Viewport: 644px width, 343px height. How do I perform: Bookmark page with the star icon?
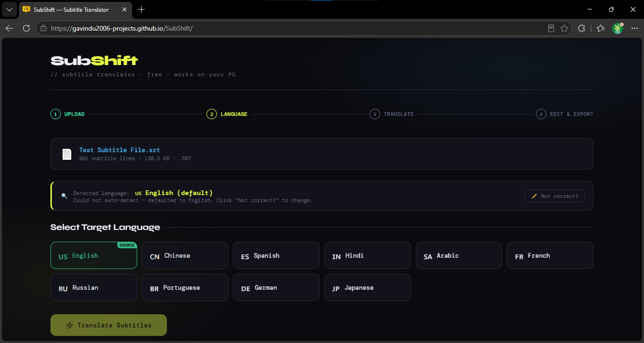click(x=564, y=28)
